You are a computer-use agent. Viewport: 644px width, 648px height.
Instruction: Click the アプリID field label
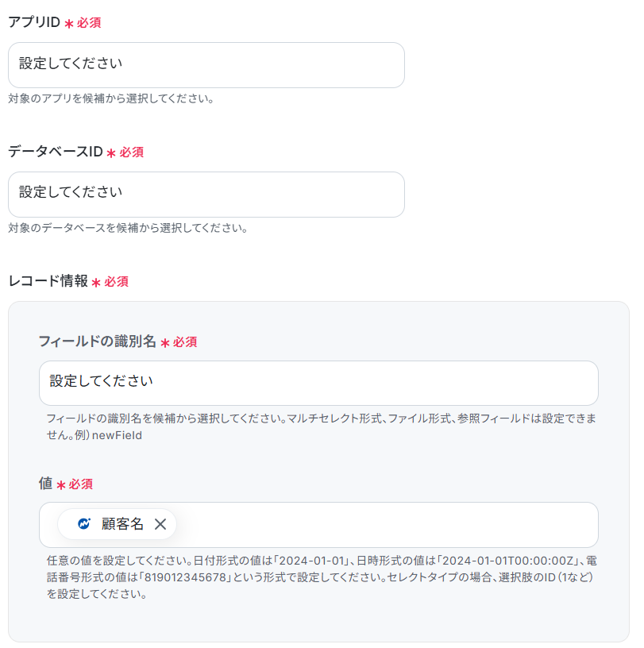34,22
